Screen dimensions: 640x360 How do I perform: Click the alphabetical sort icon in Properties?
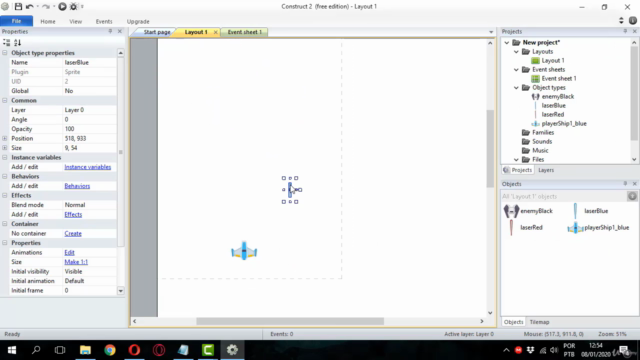click(x=17, y=42)
